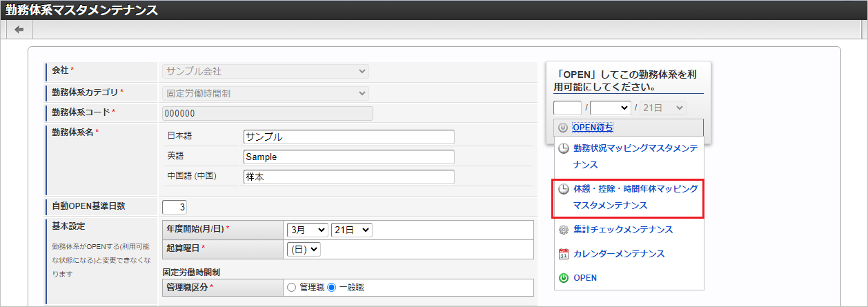Click the 英語 name field containing Sample
The image size is (868, 307).
click(349, 157)
